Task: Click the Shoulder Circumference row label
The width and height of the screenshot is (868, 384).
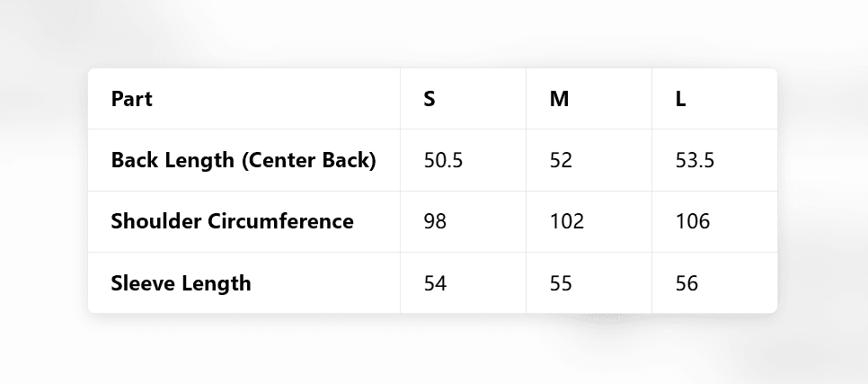Action: click(232, 221)
